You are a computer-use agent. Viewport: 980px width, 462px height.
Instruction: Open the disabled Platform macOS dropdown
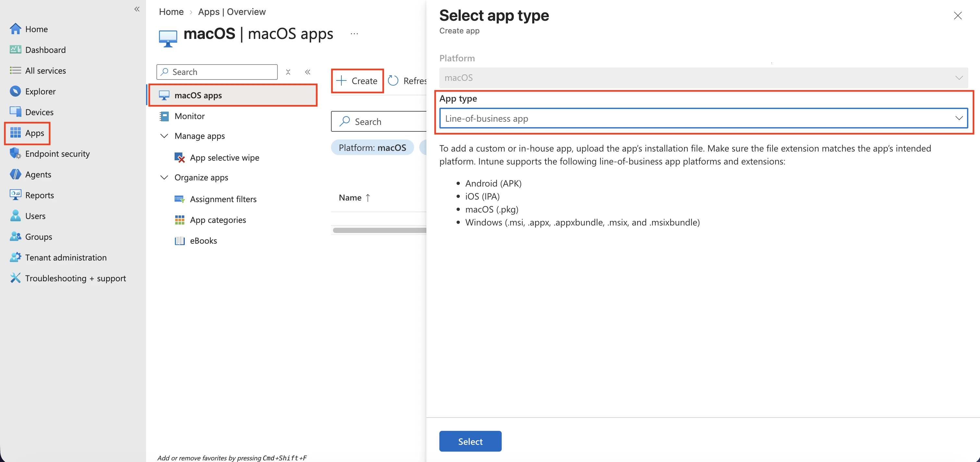click(x=704, y=78)
